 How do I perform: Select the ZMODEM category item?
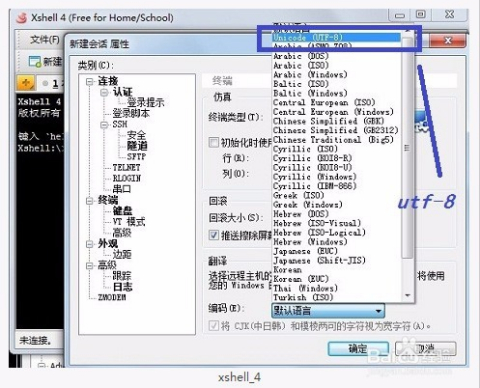pyautogui.click(x=112, y=297)
